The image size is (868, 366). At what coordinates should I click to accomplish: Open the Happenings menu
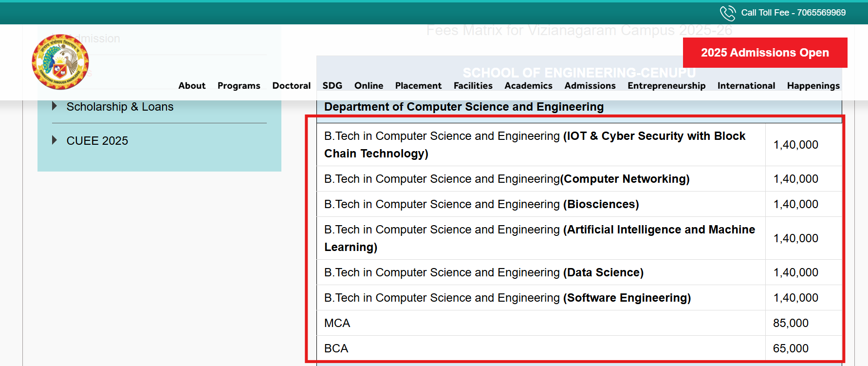[x=813, y=86]
